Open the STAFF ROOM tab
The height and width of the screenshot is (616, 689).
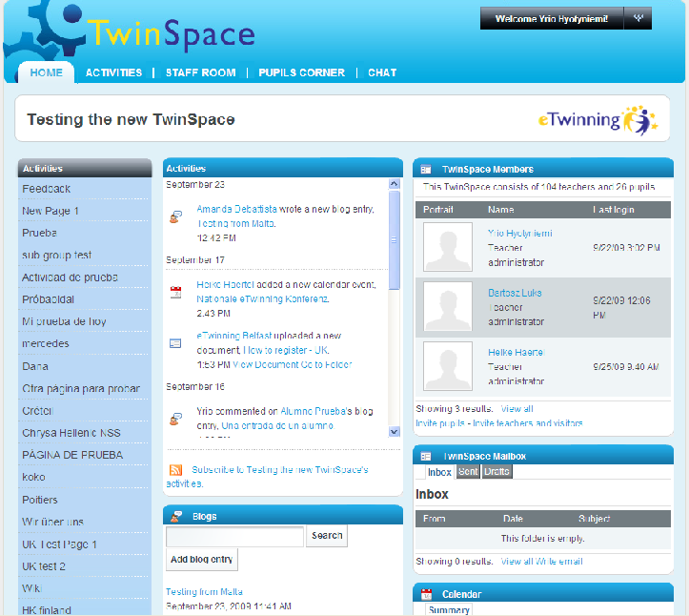[200, 72]
